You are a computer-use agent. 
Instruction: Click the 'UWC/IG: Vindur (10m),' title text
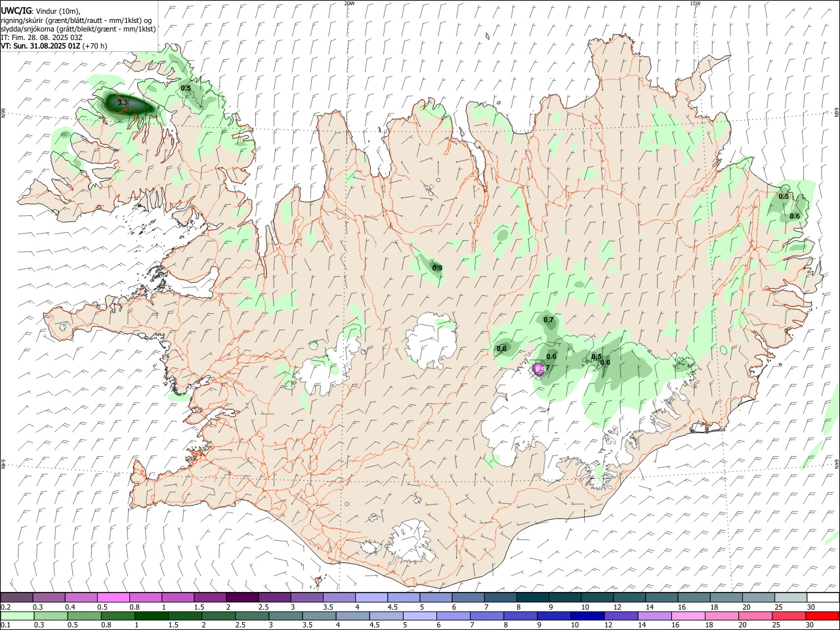coord(41,11)
